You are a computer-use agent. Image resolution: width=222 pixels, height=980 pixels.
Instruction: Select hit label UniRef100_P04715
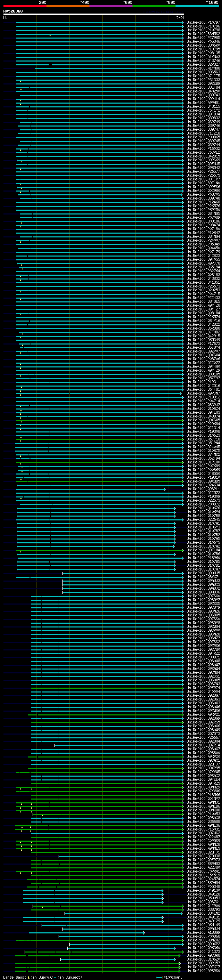tap(203, 294)
